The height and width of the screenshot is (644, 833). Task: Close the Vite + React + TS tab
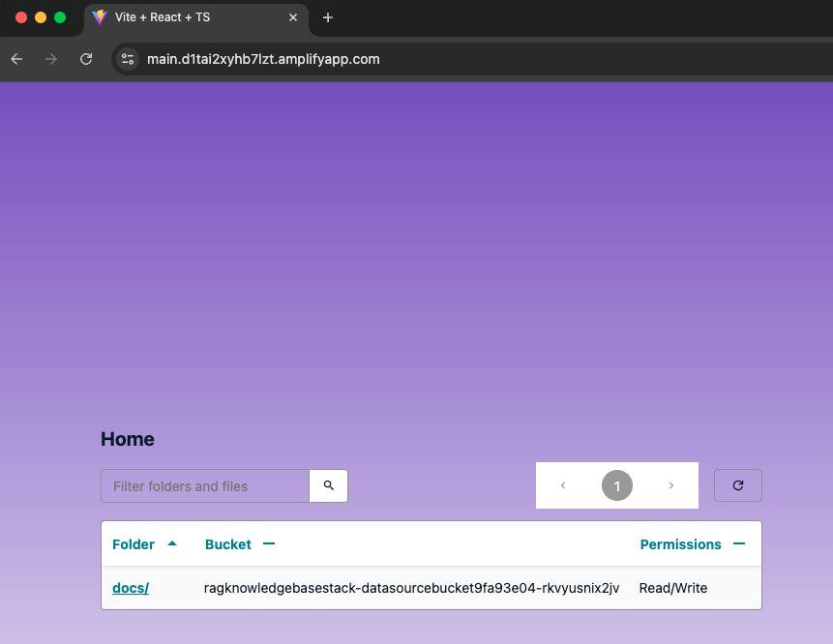point(293,17)
